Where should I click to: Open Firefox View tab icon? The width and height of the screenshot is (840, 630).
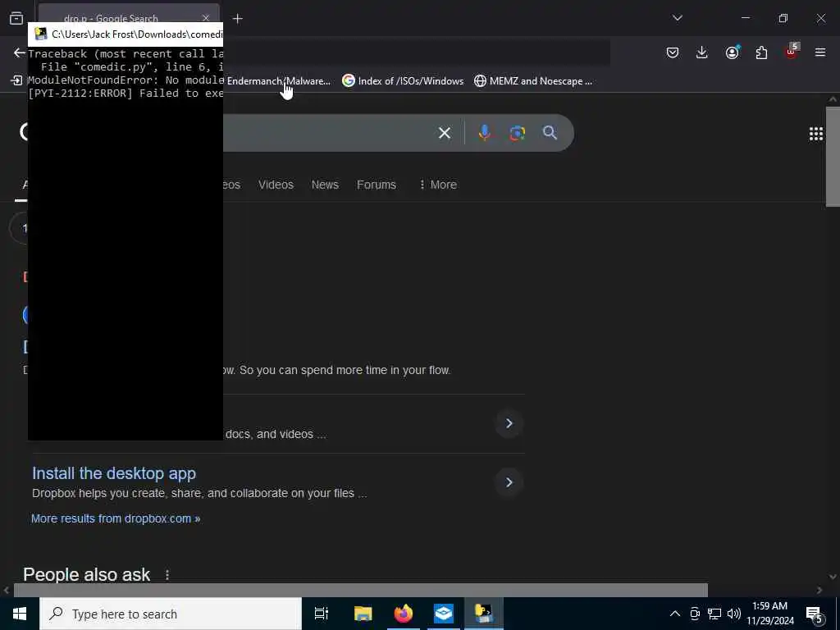tap(16, 18)
